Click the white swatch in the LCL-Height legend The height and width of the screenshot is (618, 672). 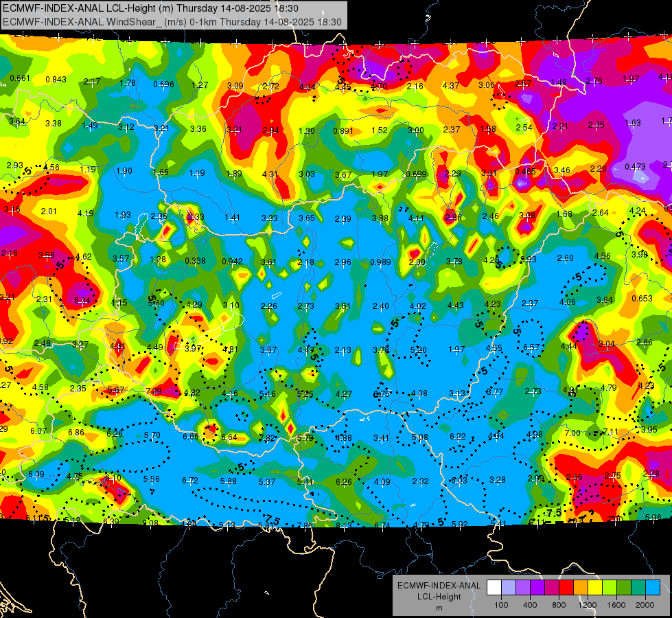click(494, 588)
